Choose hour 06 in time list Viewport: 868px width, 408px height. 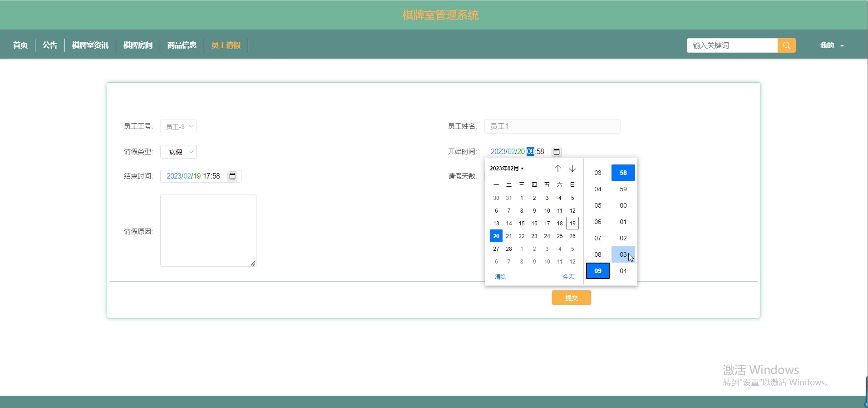[598, 222]
